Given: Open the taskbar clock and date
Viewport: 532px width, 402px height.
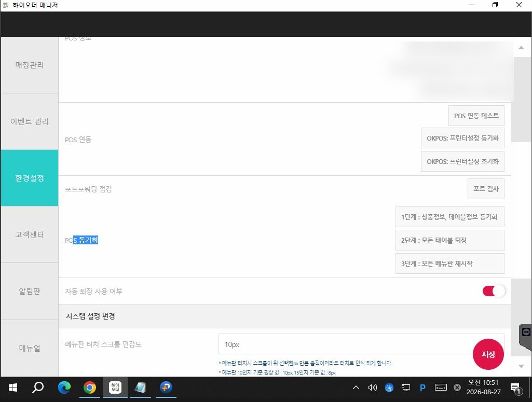Looking at the screenshot, I should click(x=484, y=387).
